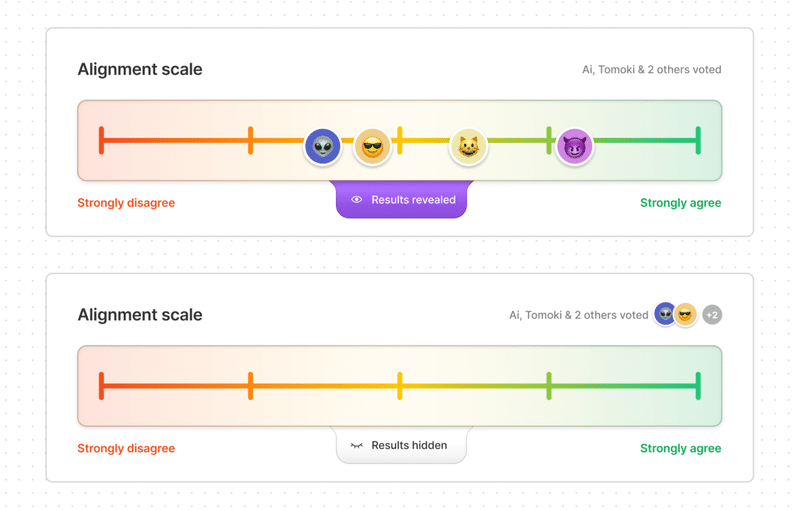Click the sunglasses voter avatar in header
Image resolution: width=800 pixels, height=510 pixels.
coord(685,315)
